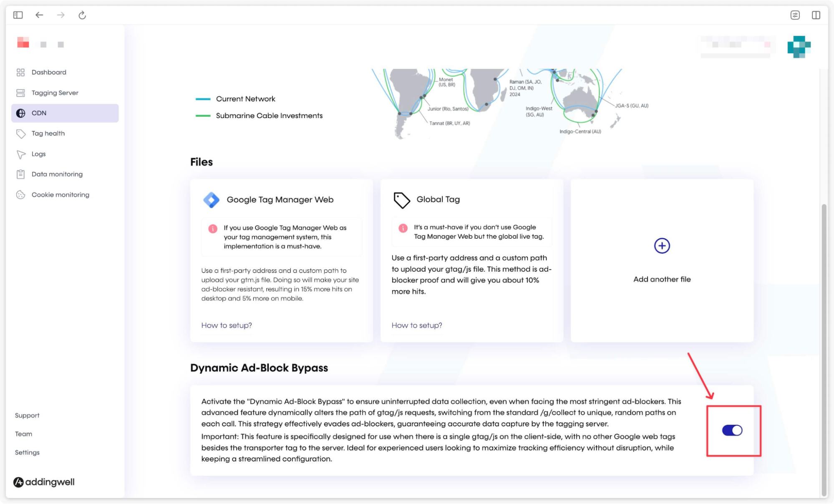The height and width of the screenshot is (504, 834).
Task: Open the Support link
Action: [27, 416]
